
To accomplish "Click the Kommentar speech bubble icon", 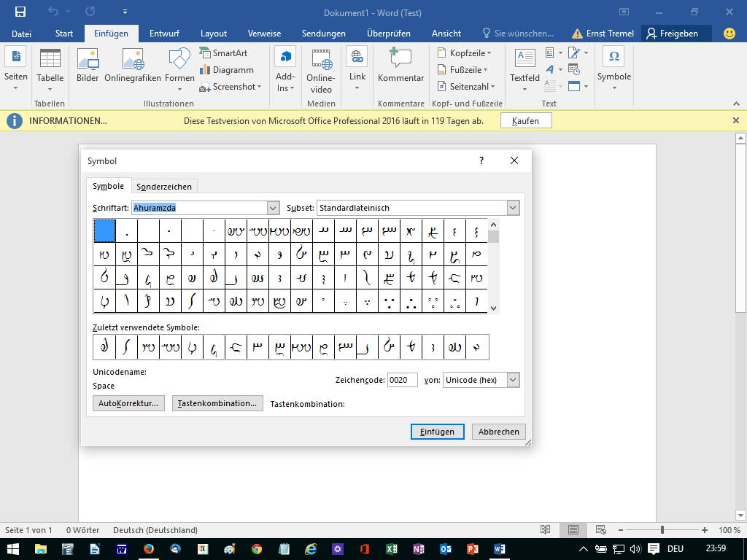I will (400, 58).
